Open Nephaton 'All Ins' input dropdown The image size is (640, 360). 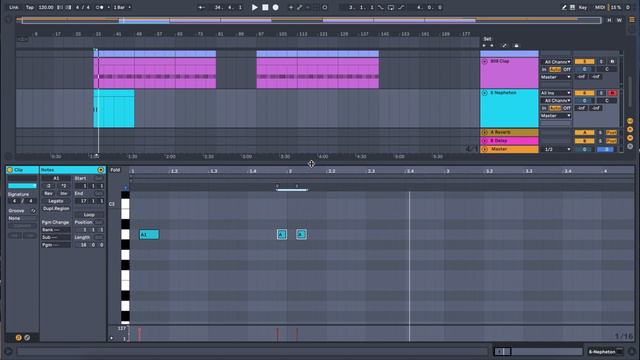click(x=556, y=93)
